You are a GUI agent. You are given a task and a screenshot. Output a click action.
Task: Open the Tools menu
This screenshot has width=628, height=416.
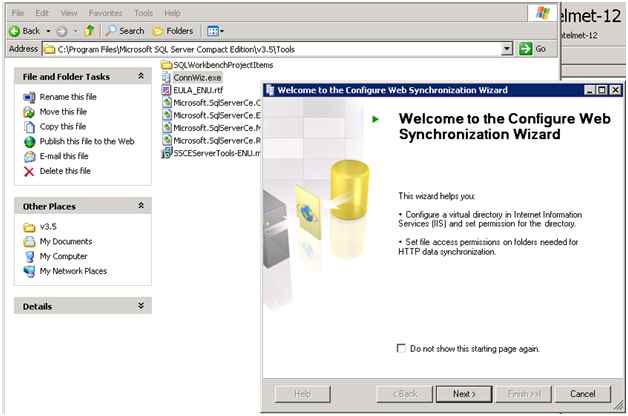pyautogui.click(x=143, y=13)
